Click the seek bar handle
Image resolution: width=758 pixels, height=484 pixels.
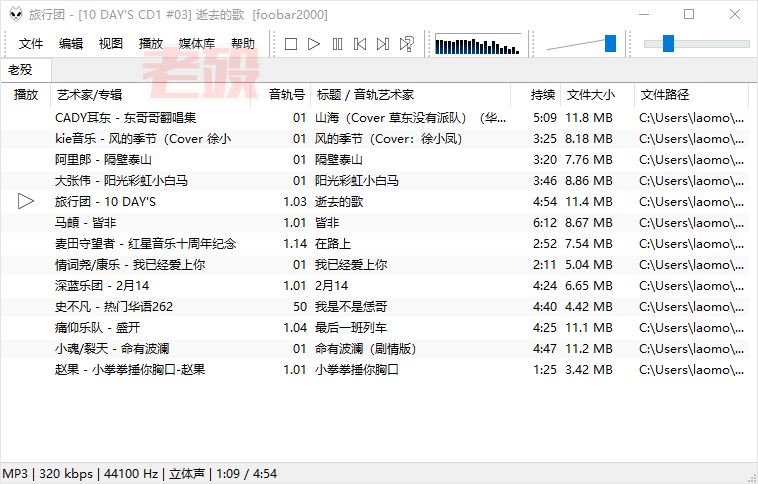click(x=668, y=44)
